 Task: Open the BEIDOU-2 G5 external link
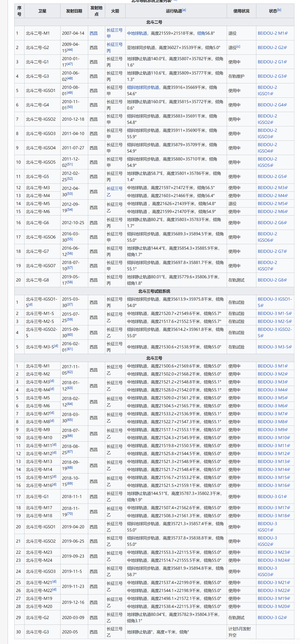pos(272,177)
